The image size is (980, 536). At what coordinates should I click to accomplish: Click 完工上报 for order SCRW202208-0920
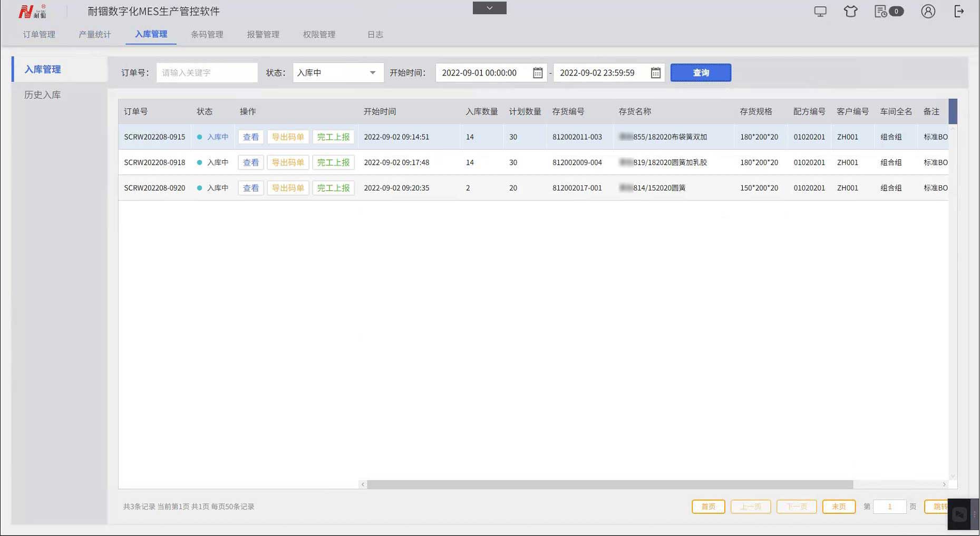pos(333,188)
